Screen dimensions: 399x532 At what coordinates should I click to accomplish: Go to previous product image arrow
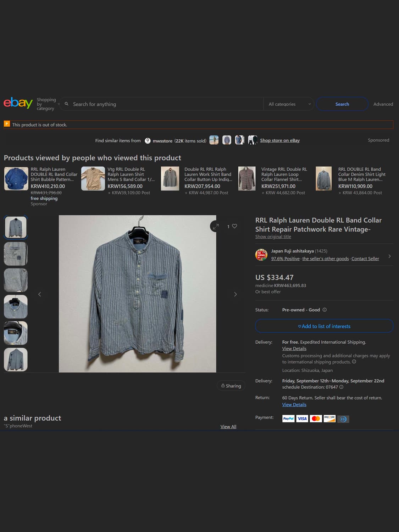40,294
